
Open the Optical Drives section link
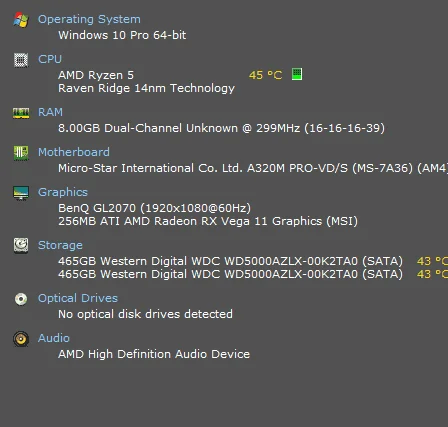click(x=78, y=298)
